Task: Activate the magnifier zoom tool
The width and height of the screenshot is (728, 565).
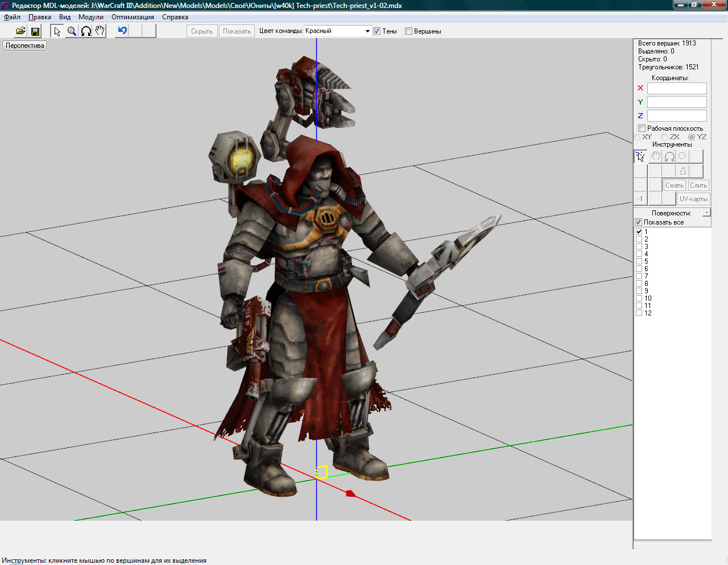Action: click(72, 31)
